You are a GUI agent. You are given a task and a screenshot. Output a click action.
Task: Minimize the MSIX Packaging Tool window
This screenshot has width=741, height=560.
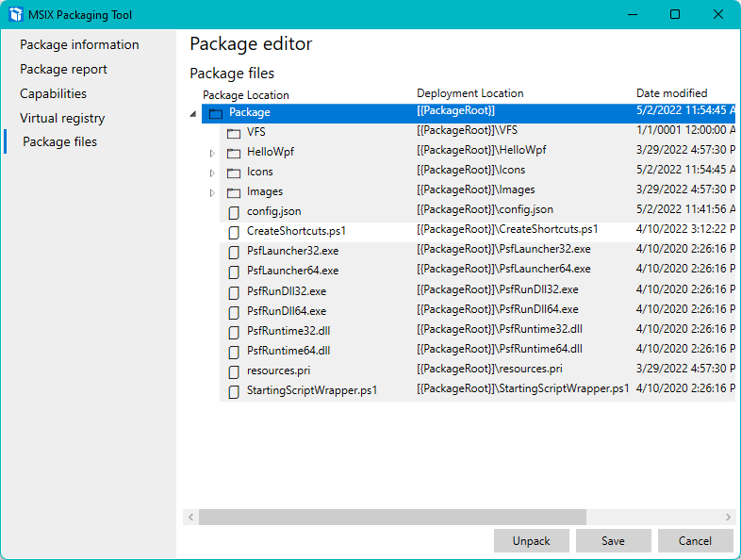(x=633, y=14)
